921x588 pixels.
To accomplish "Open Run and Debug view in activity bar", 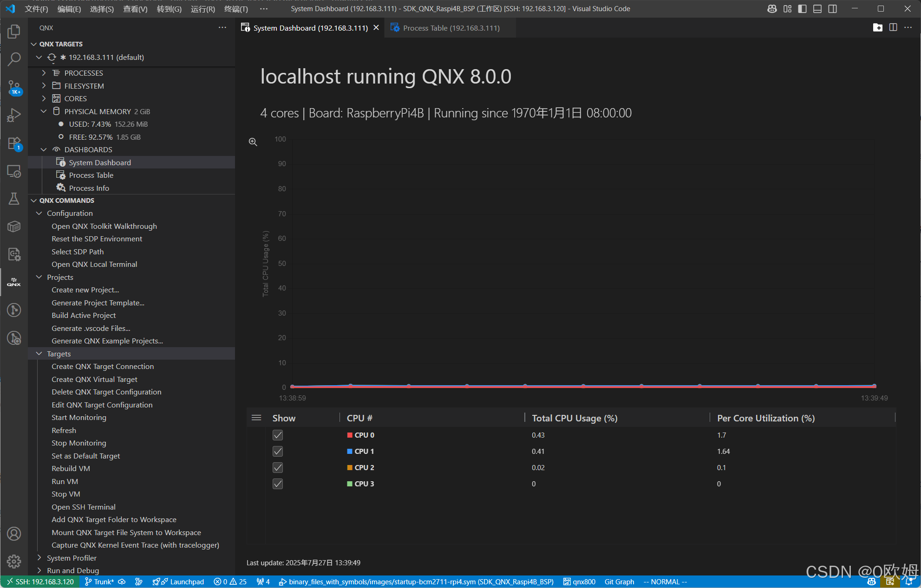I will (14, 115).
